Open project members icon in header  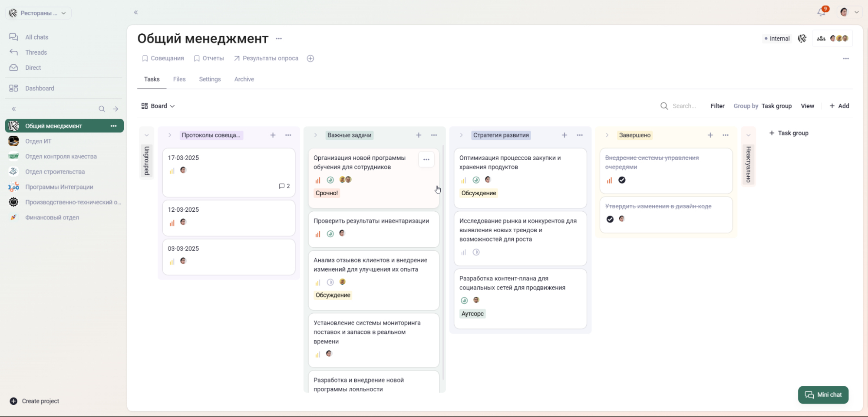pyautogui.click(x=821, y=39)
